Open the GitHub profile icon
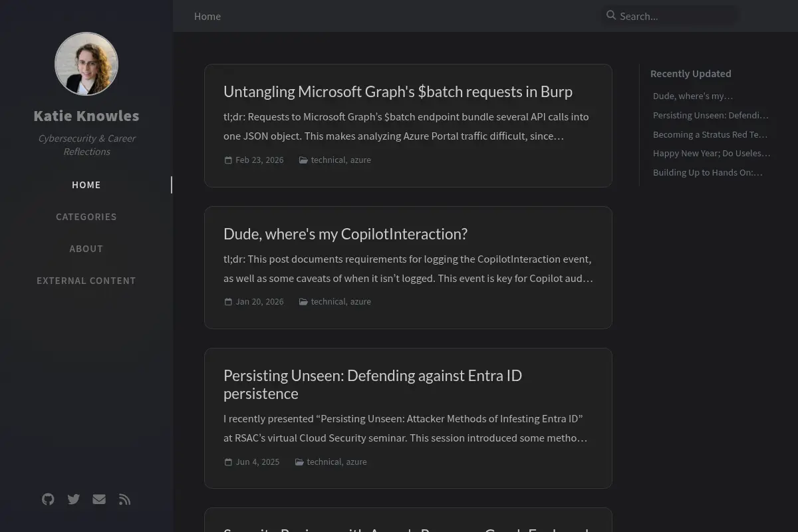Screen dimensions: 798x532 (x=48, y=499)
